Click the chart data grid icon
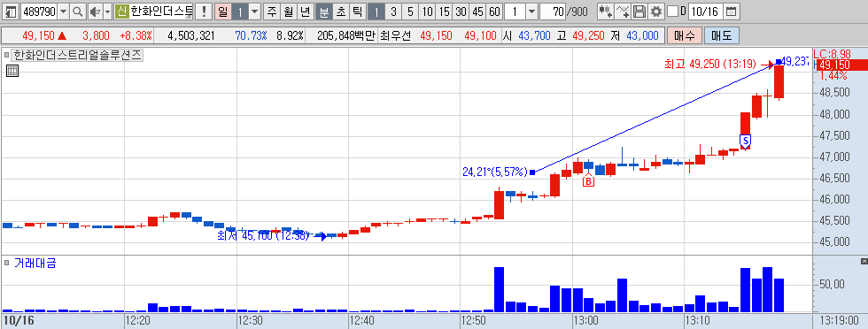This screenshot has height=329, width=868. [x=12, y=70]
